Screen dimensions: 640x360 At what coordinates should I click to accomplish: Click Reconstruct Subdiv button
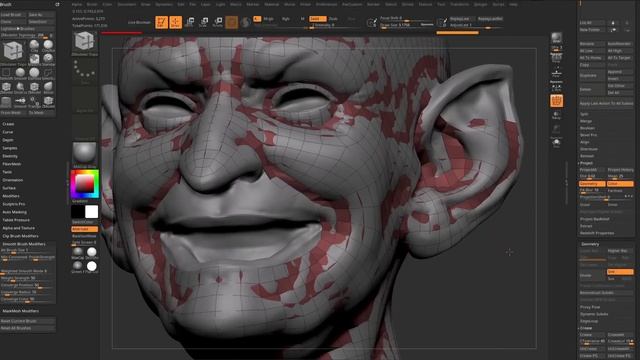click(x=606, y=293)
